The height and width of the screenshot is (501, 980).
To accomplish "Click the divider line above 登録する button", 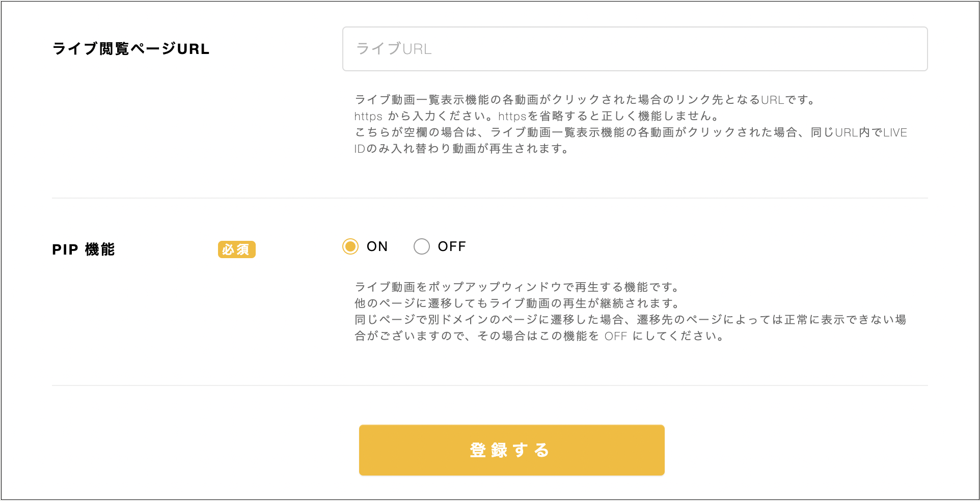I will pos(490,385).
